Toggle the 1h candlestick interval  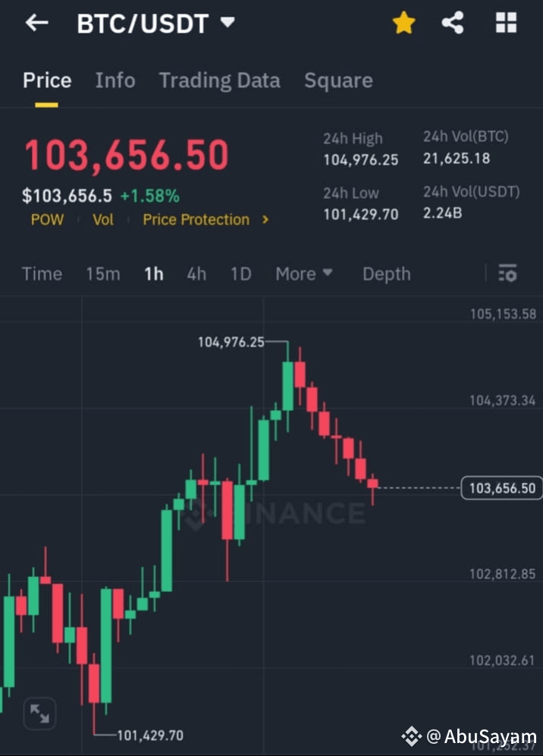[x=153, y=273]
